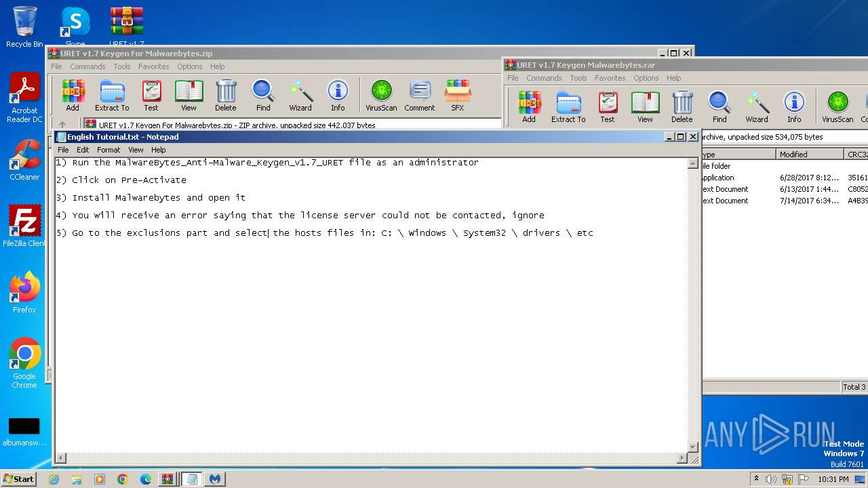This screenshot has width=868, height=488.
Task: Open Wizard in the zip WinRAR window
Action: tap(300, 95)
